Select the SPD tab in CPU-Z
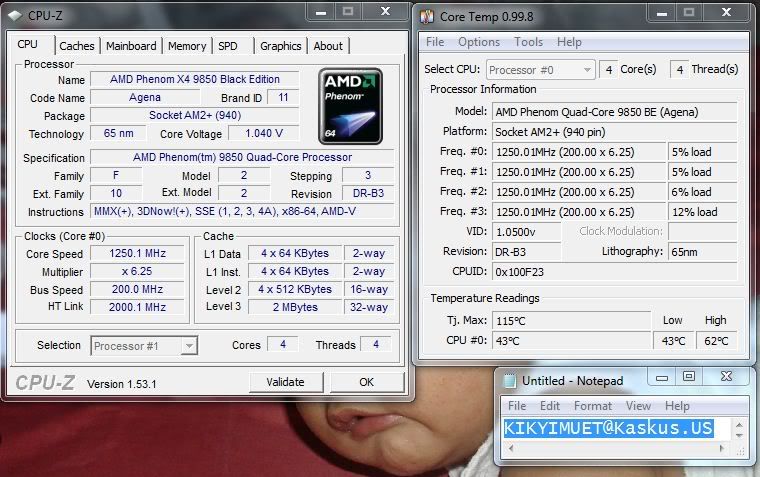Image resolution: width=760 pixels, height=477 pixels. pos(228,46)
